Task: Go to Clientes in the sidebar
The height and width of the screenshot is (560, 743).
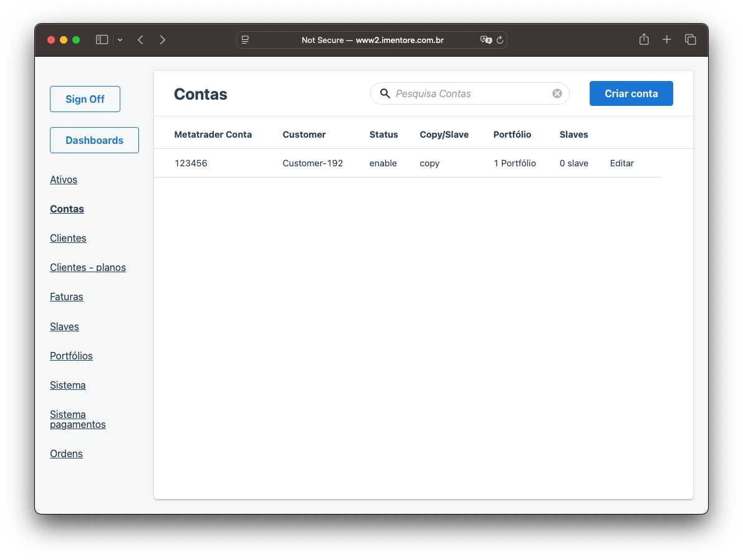Action: (x=68, y=238)
